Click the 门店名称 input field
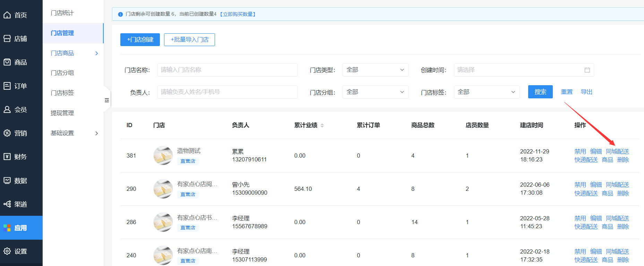This screenshot has width=644, height=266. point(227,70)
